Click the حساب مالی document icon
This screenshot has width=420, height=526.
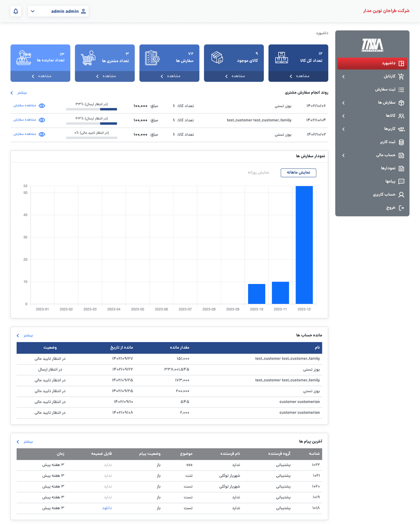(x=401, y=156)
